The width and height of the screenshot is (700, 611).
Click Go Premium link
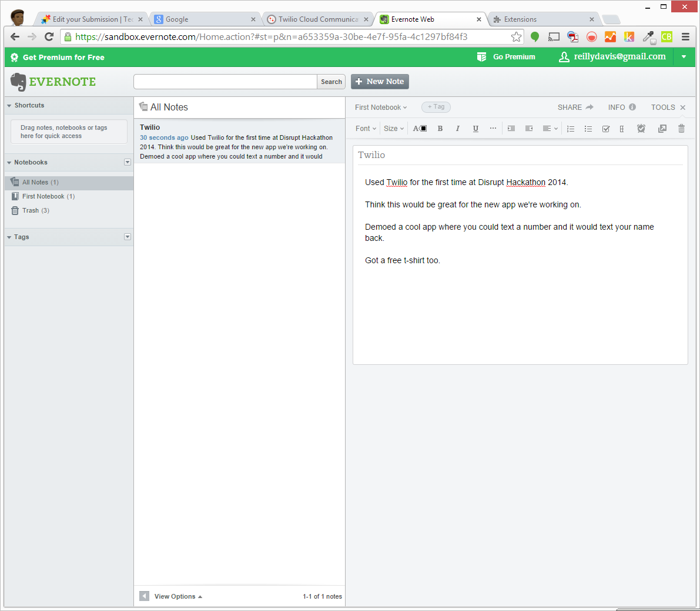pos(506,56)
